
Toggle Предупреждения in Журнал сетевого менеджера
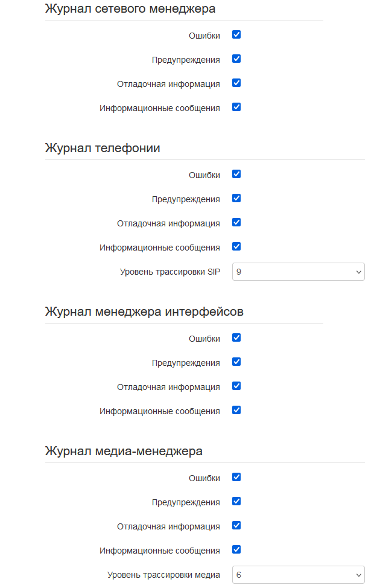[236, 59]
